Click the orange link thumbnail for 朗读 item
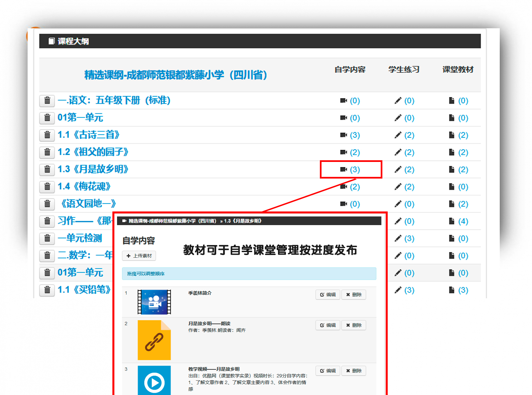The width and height of the screenshot is (532, 395). click(154, 340)
